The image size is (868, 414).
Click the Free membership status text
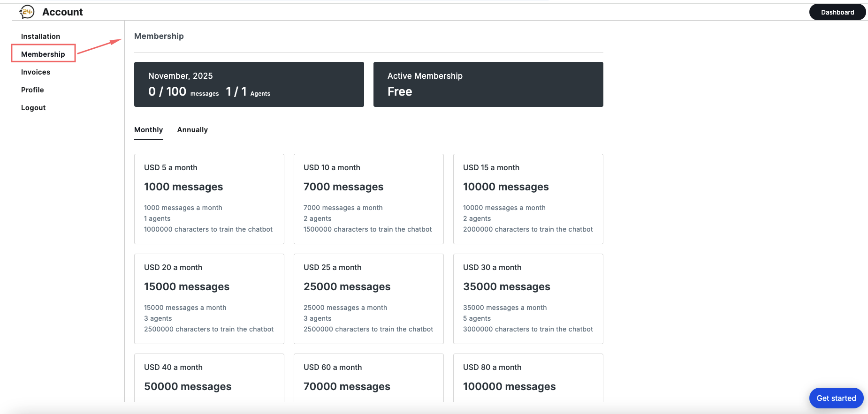coord(400,91)
